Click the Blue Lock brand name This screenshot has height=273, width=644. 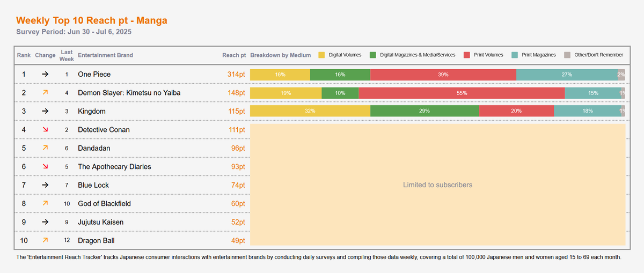click(93, 185)
